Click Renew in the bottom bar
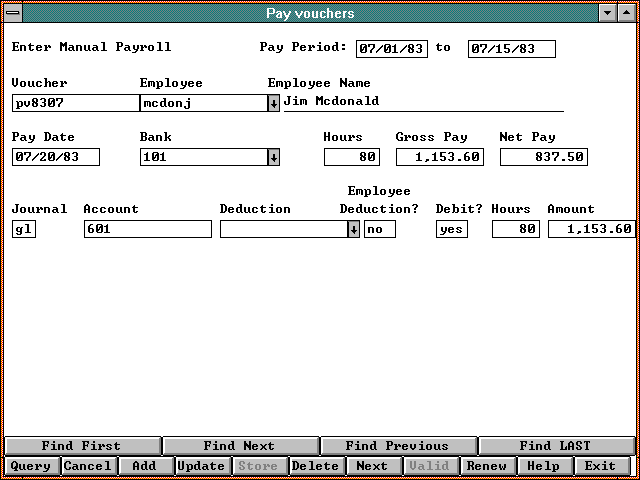This screenshot has height=480, width=640. [487, 466]
